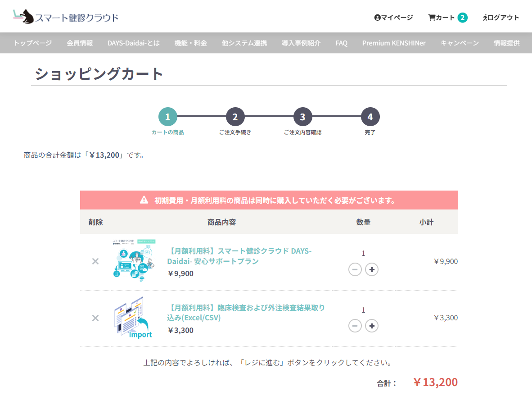Select FAQ in the navigation bar
The width and height of the screenshot is (532, 396).
[x=341, y=43]
